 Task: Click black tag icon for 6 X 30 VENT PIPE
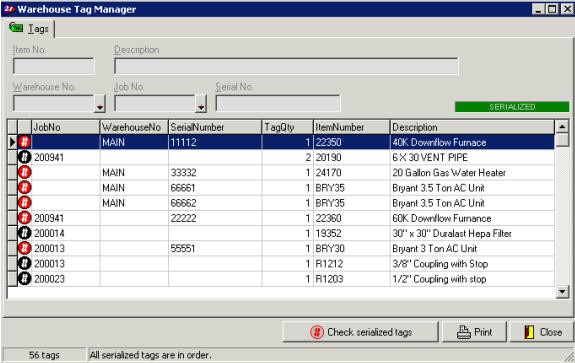(x=25, y=157)
